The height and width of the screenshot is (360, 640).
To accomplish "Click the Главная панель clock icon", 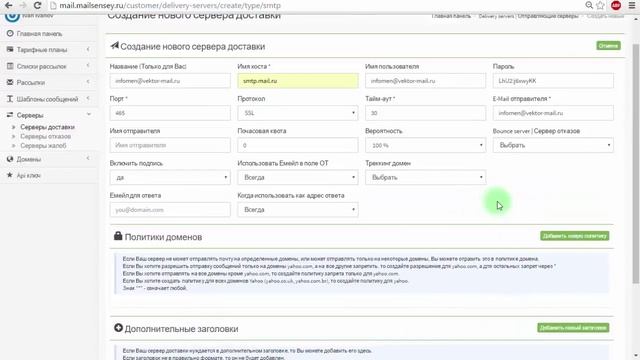I will [x=10, y=33].
